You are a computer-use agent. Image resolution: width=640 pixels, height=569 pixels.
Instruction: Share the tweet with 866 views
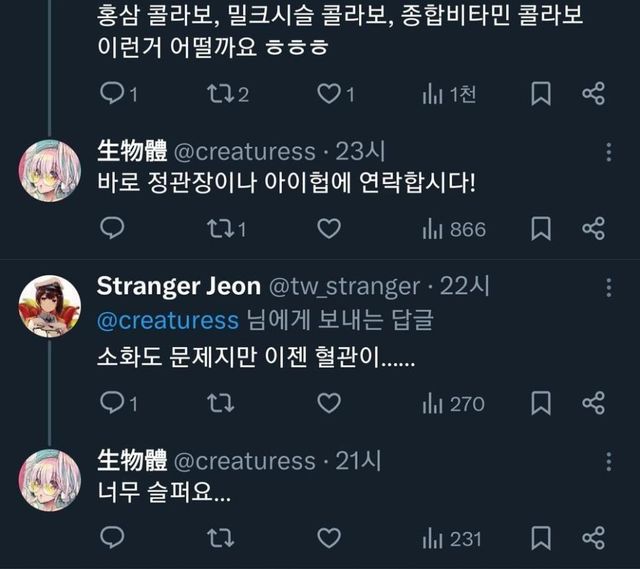pyautogui.click(x=594, y=229)
